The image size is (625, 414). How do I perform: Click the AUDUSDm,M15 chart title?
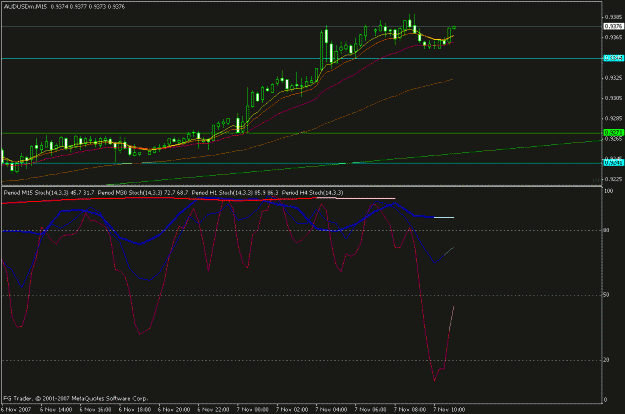[25, 7]
